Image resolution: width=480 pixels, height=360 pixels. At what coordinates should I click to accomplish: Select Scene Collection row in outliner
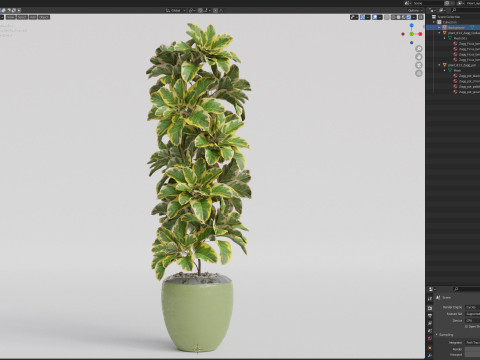click(449, 17)
